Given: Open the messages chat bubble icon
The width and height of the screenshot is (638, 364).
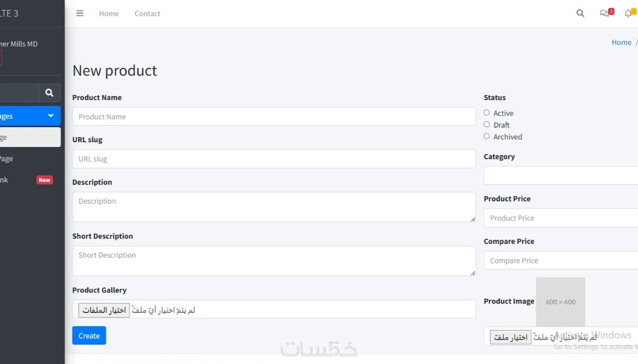Looking at the screenshot, I should (x=604, y=14).
